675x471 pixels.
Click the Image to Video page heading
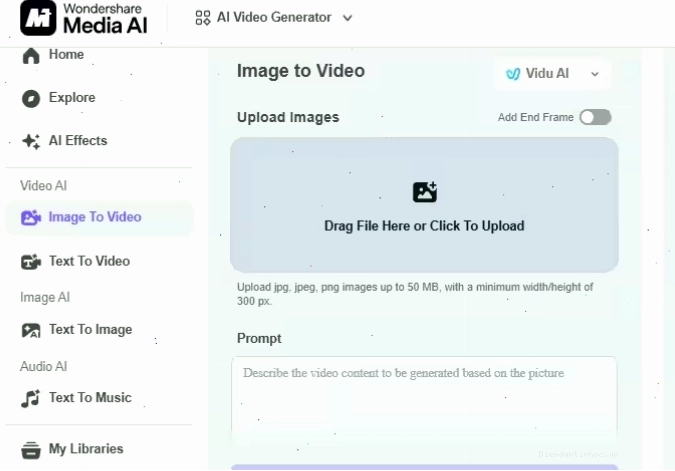(301, 71)
